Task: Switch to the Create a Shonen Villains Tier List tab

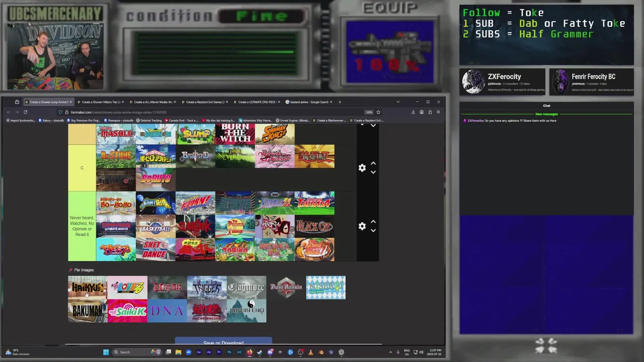Action: pos(101,102)
